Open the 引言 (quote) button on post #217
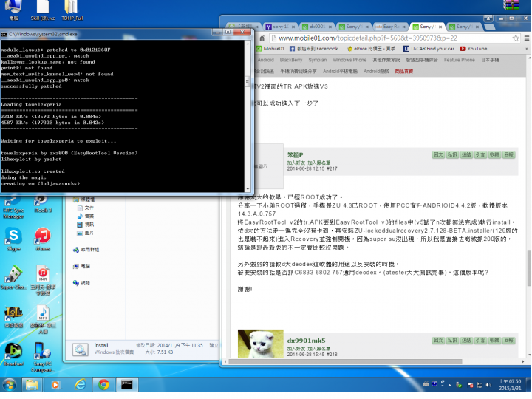 [x=480, y=154]
